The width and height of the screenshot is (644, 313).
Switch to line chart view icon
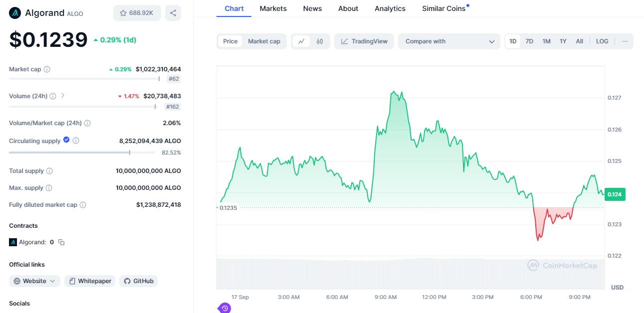pyautogui.click(x=301, y=41)
